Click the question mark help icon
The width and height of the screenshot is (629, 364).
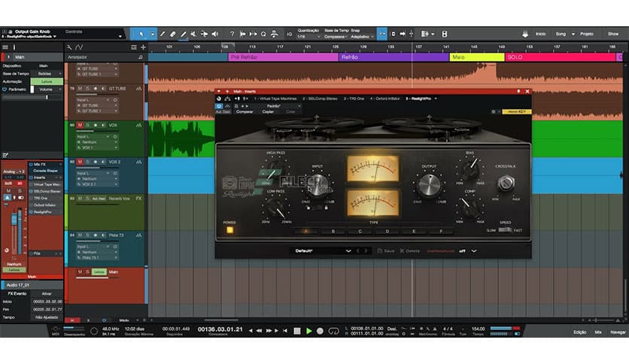(x=232, y=34)
